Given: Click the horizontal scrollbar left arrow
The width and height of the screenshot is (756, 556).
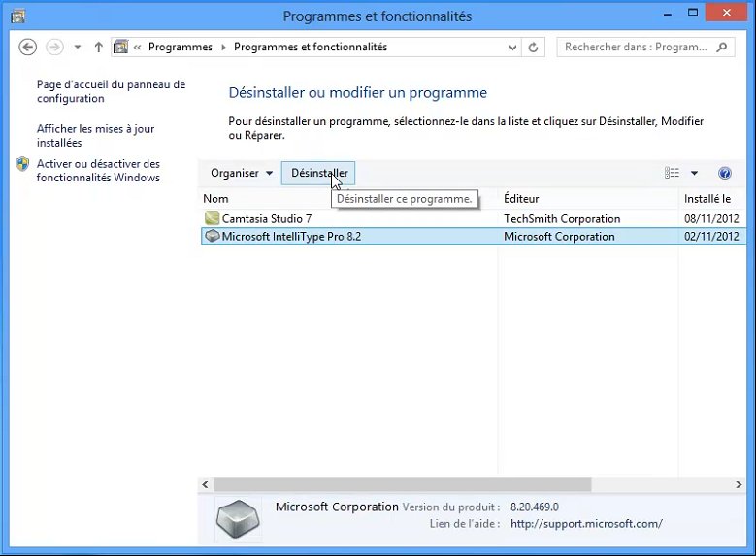Looking at the screenshot, I should [x=206, y=484].
